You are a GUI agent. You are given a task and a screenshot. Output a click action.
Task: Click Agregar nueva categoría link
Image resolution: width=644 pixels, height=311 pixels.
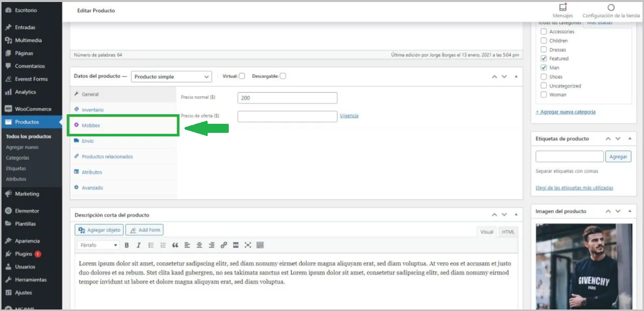tap(566, 112)
